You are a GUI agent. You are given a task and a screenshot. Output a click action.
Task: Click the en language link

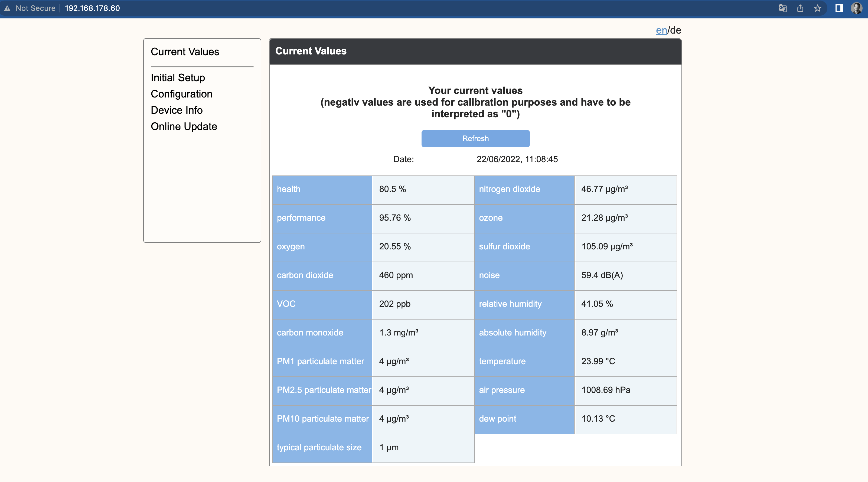(x=661, y=30)
